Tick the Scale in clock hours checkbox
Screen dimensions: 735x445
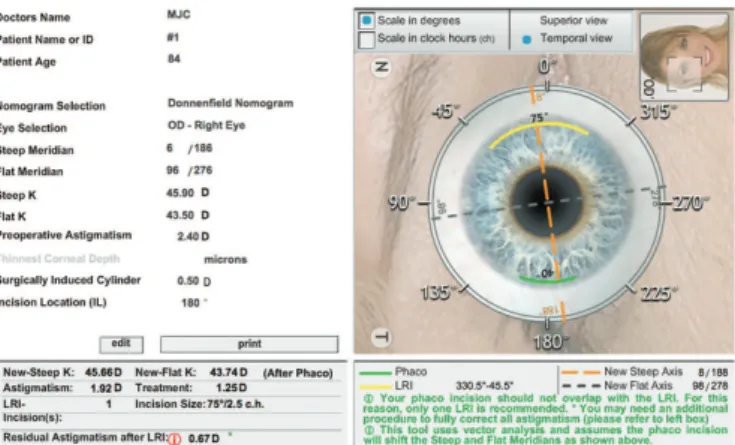[366, 39]
